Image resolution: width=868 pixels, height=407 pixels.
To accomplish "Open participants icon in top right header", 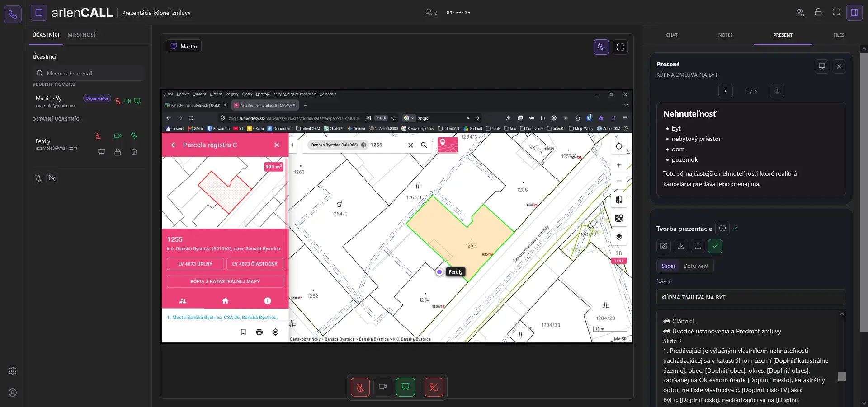I will click(x=800, y=13).
